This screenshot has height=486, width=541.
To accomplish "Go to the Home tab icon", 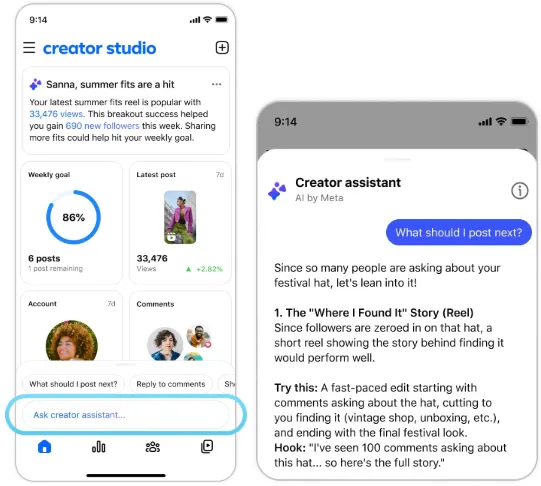I will (x=45, y=447).
